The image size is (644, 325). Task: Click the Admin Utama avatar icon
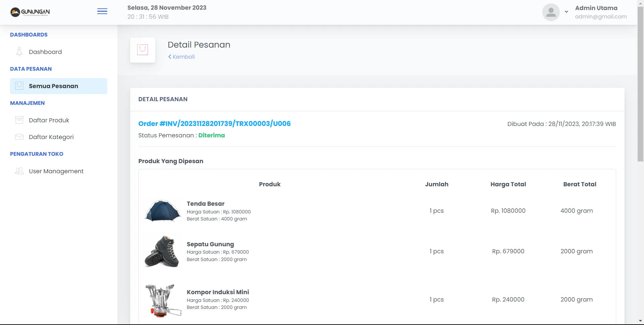click(x=551, y=12)
